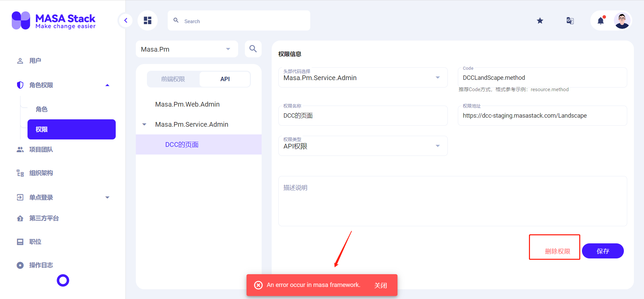
Task: Collapse the 角色权限 menu arrow
Action: point(107,85)
